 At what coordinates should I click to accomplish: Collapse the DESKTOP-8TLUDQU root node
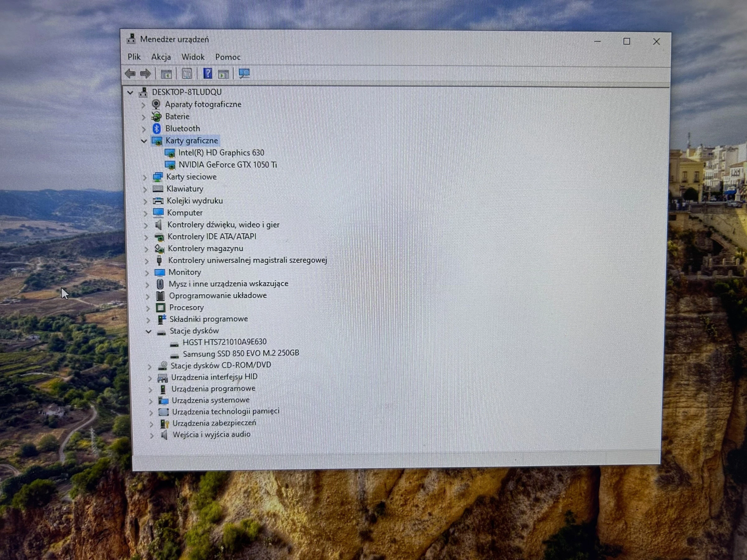click(130, 92)
